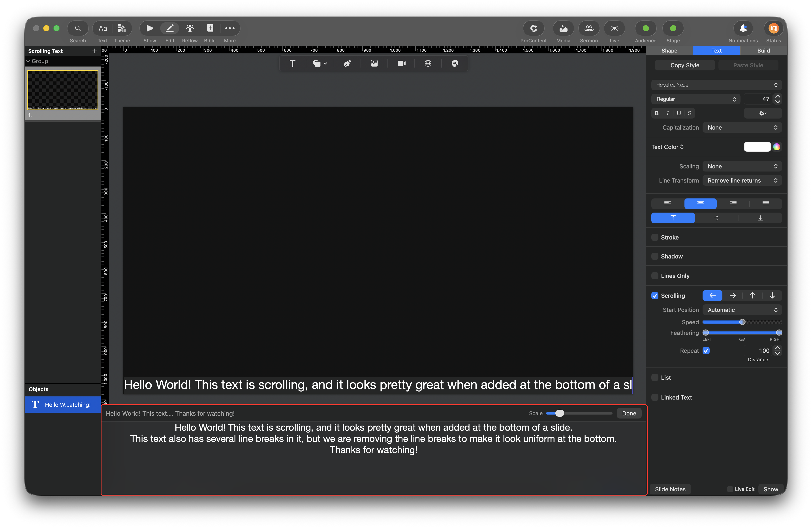Uncheck the Repeat checkbox
The image size is (812, 528).
click(706, 351)
